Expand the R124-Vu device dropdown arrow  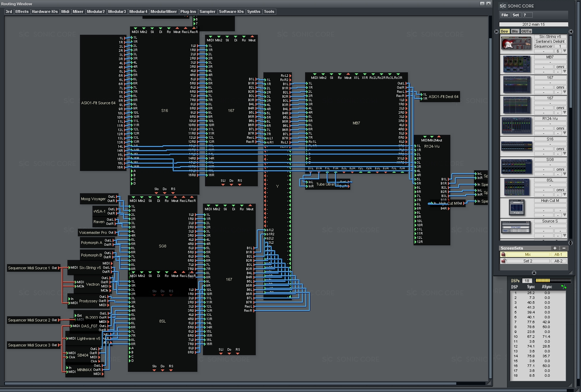click(x=565, y=133)
